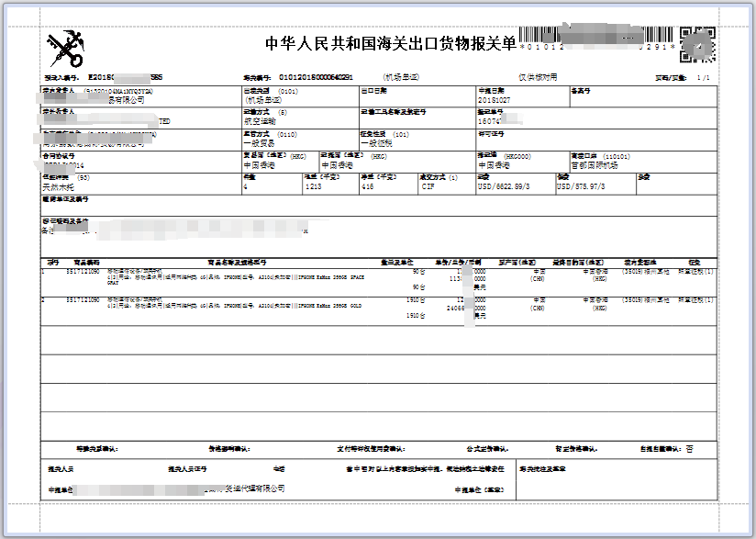Click the QR code at top right
The image size is (756, 539).
click(x=697, y=45)
